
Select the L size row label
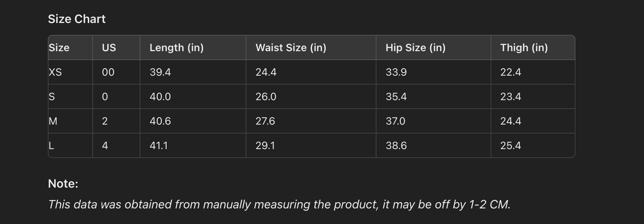[x=51, y=146]
